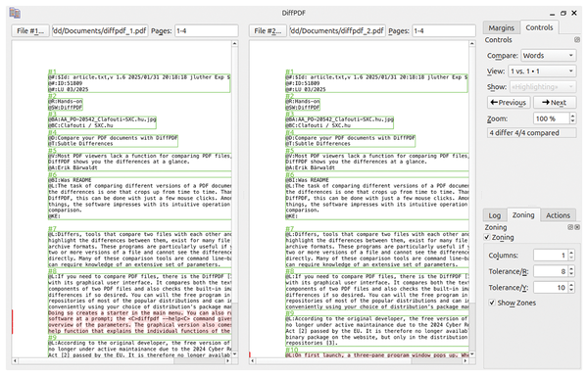The image size is (588, 376).
Task: Click the 4 differ 4/4 compared status
Action: coord(531,133)
